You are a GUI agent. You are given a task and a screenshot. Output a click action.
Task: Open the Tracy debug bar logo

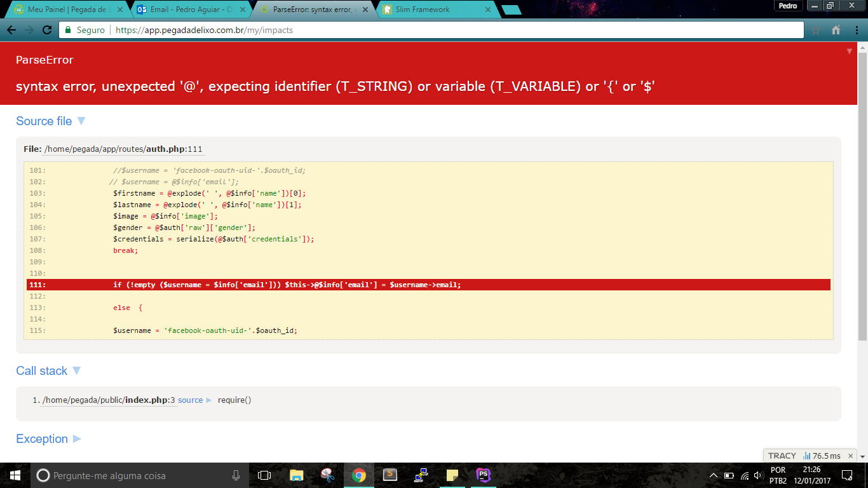782,456
